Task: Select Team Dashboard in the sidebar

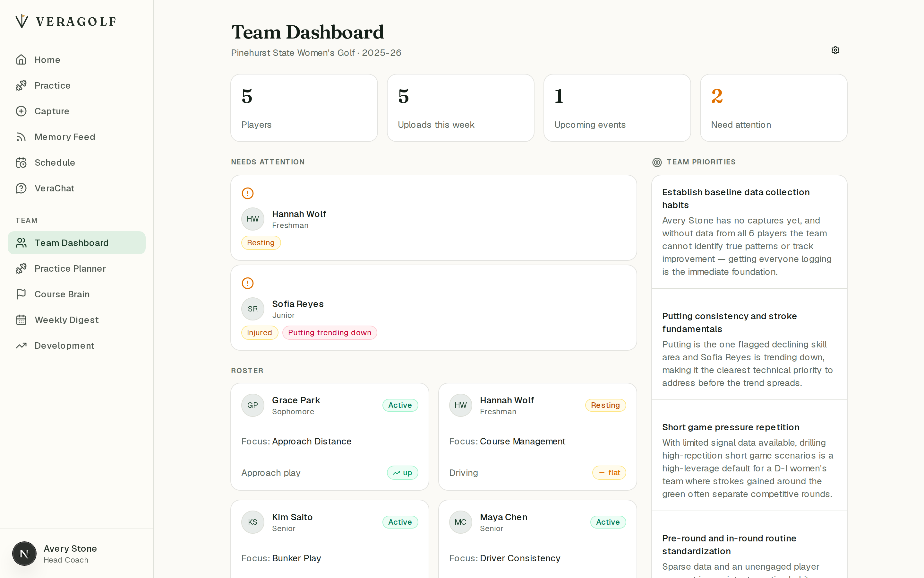Action: [77, 243]
